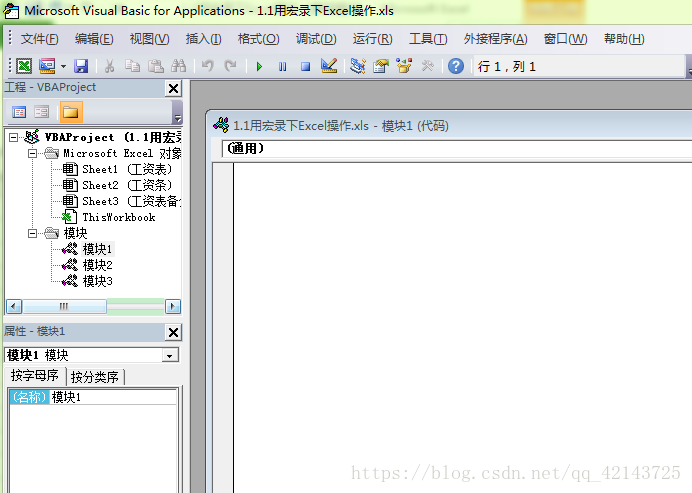Open Object Browser toolbar icon

tap(404, 66)
